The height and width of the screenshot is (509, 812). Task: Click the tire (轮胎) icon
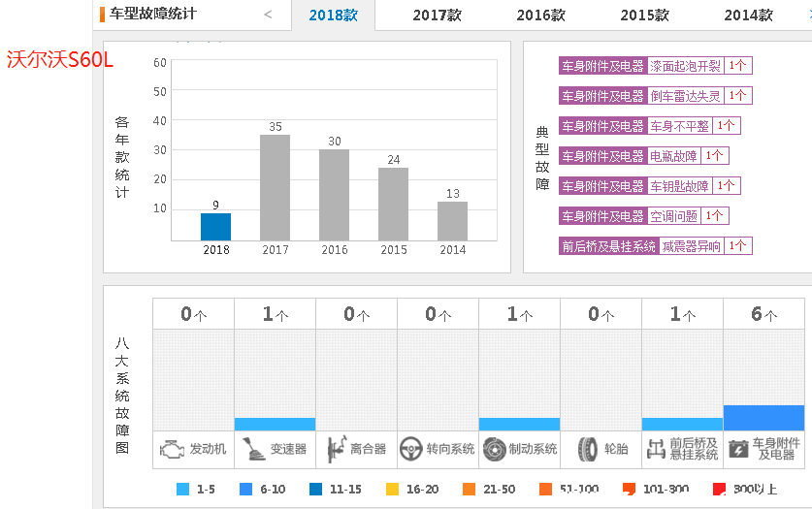point(587,449)
